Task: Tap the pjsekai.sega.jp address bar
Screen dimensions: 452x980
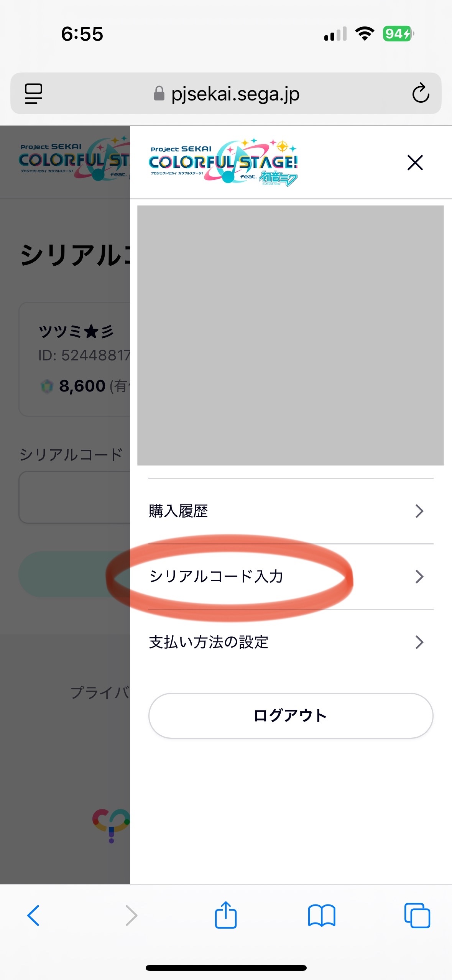Action: pyautogui.click(x=226, y=94)
